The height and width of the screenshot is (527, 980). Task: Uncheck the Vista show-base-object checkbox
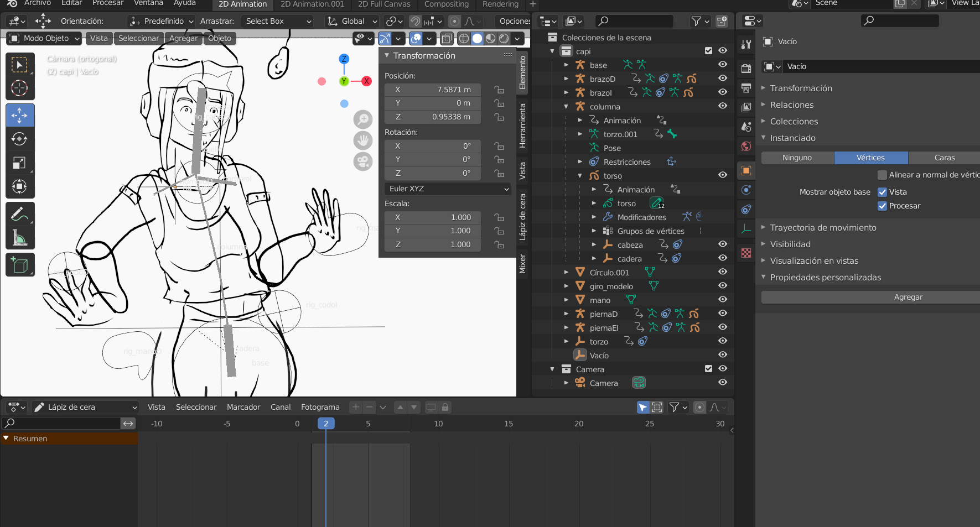click(x=883, y=192)
